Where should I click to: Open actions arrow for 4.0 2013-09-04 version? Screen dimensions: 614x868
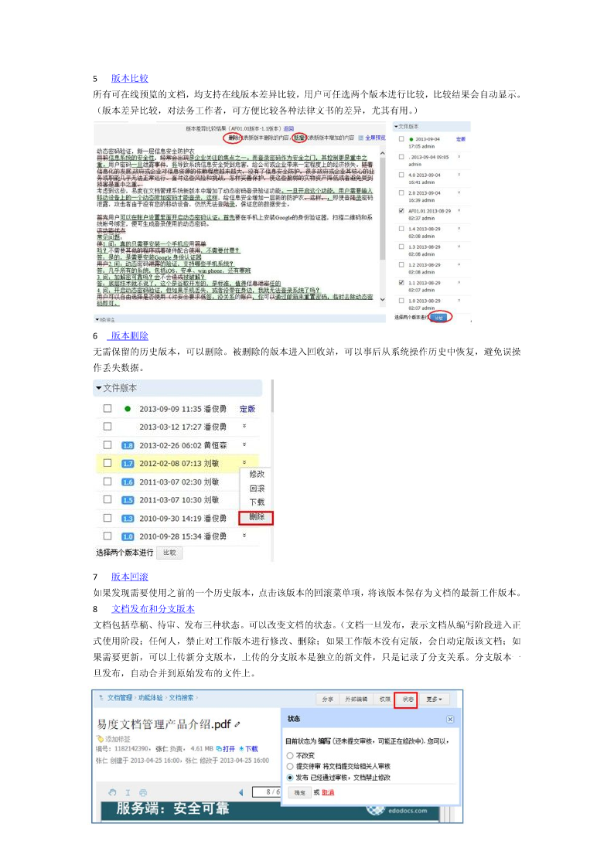(x=459, y=175)
